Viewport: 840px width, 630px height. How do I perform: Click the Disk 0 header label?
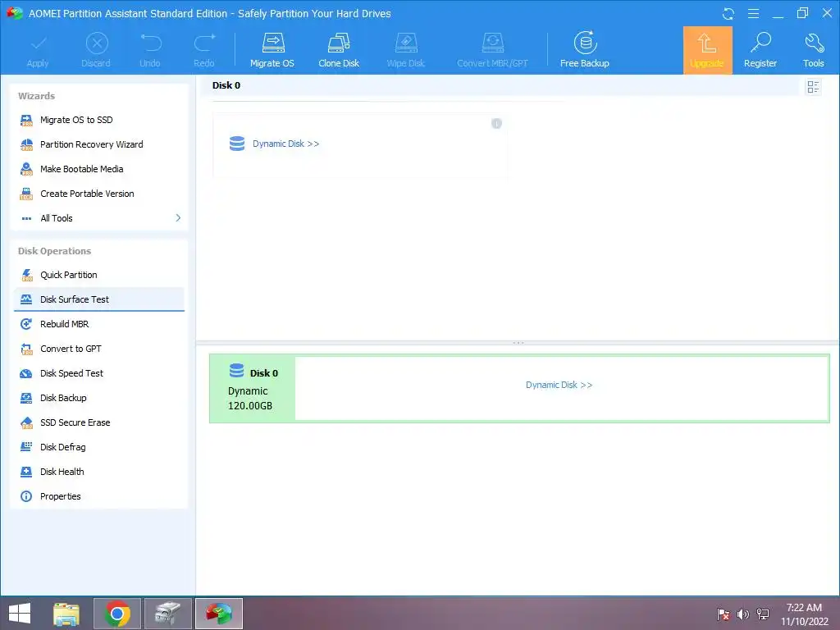click(x=226, y=85)
